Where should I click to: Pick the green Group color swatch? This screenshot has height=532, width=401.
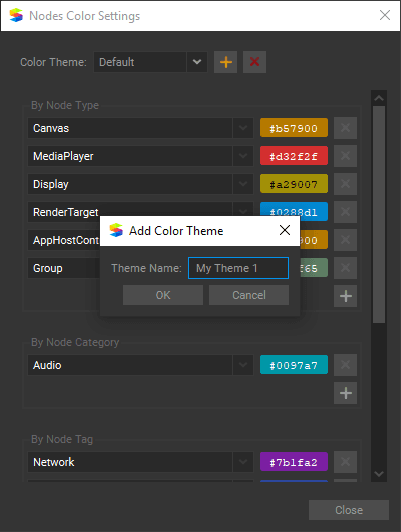[314, 268]
